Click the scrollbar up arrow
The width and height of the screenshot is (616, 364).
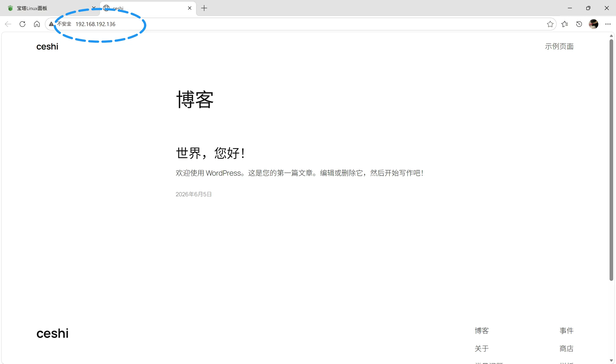[611, 36]
